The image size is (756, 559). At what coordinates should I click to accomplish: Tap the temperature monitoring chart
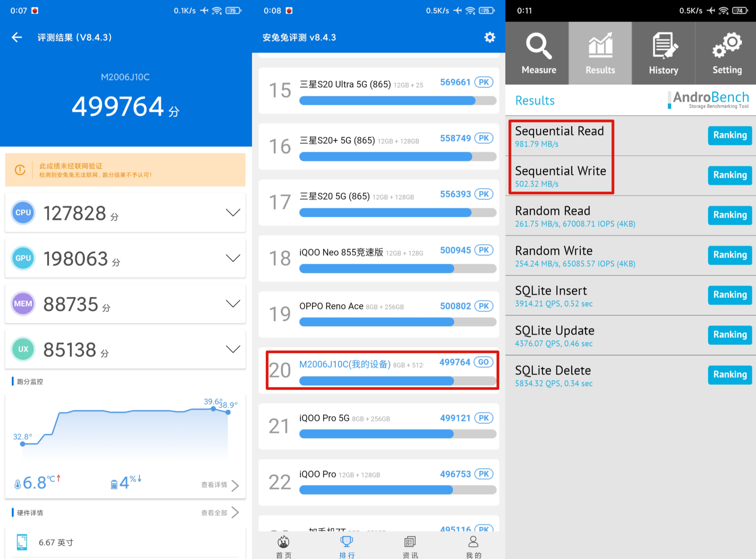tap(125, 429)
